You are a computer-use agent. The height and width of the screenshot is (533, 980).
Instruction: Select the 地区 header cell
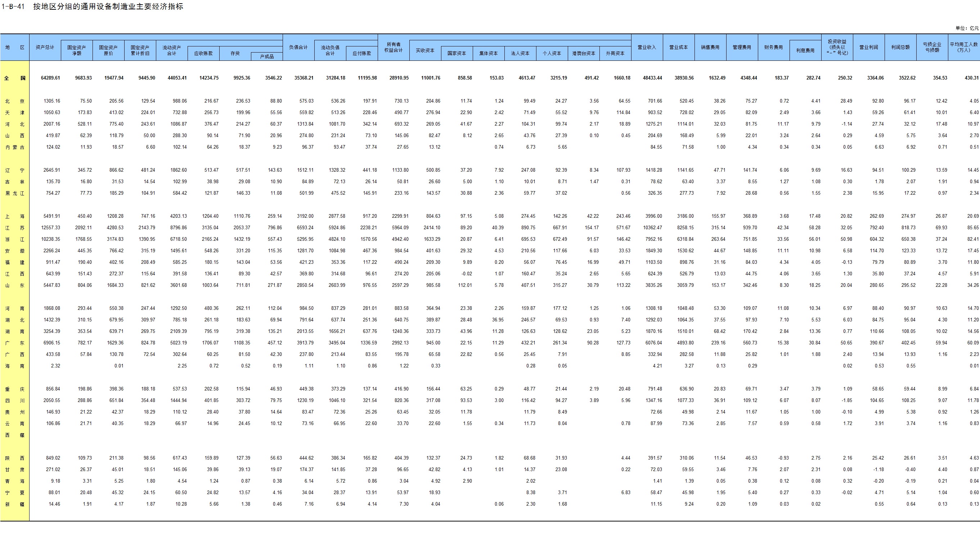(x=15, y=47)
